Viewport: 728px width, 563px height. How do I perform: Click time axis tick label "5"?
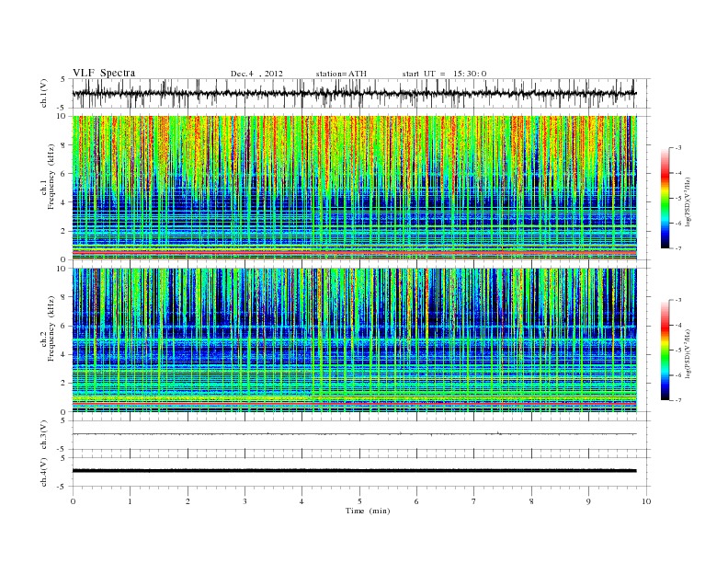[x=359, y=501]
